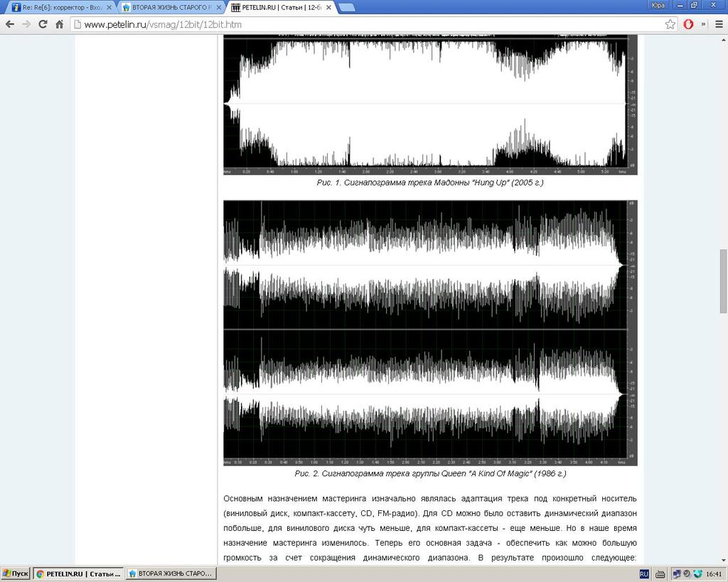Click the teal shield tray icon
Image resolution: width=728 pixels, height=582 pixels.
coord(697,574)
